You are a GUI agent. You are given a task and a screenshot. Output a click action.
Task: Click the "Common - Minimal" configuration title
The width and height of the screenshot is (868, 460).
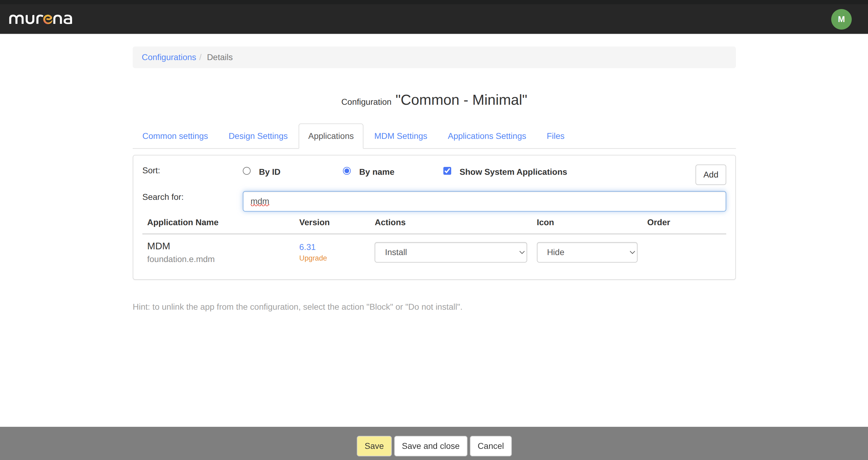coord(461,100)
